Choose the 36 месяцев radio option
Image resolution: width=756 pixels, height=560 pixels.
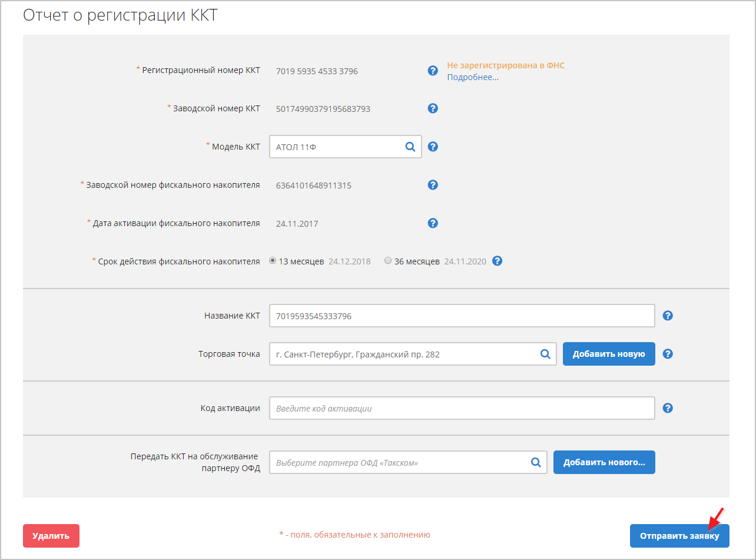(x=387, y=261)
